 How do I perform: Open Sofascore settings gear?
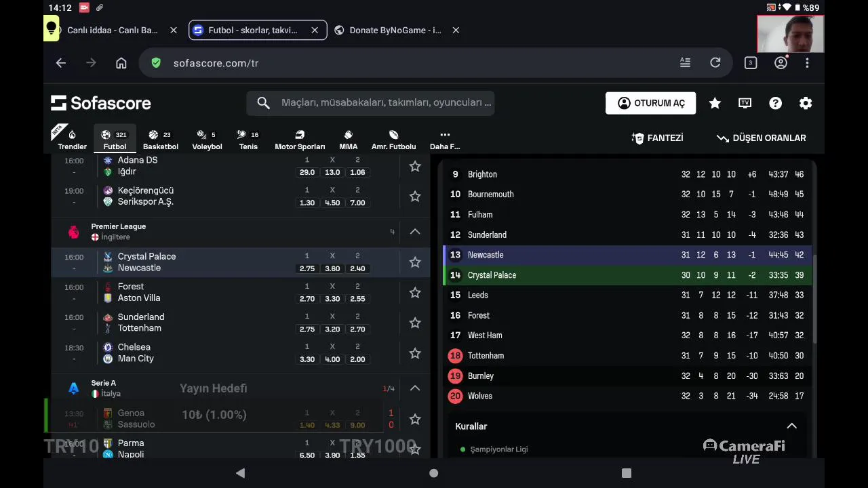(806, 103)
